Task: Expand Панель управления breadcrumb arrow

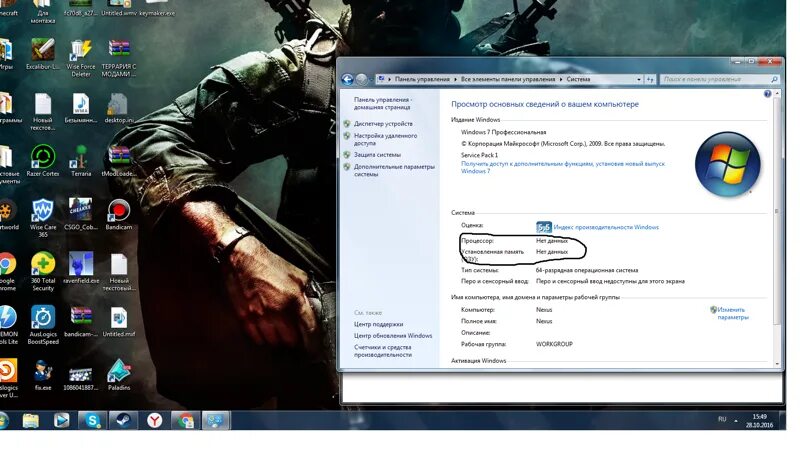Action: [x=455, y=80]
